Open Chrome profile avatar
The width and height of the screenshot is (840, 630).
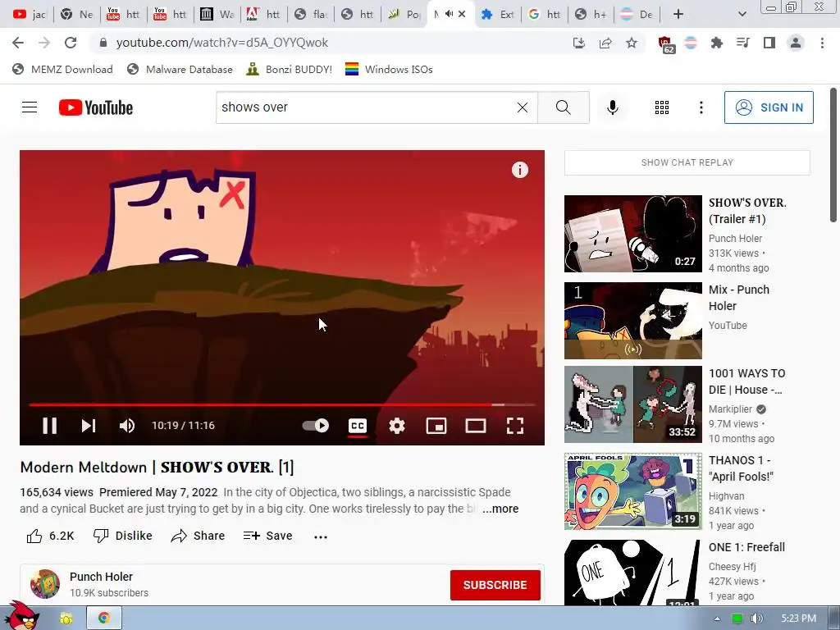point(796,43)
